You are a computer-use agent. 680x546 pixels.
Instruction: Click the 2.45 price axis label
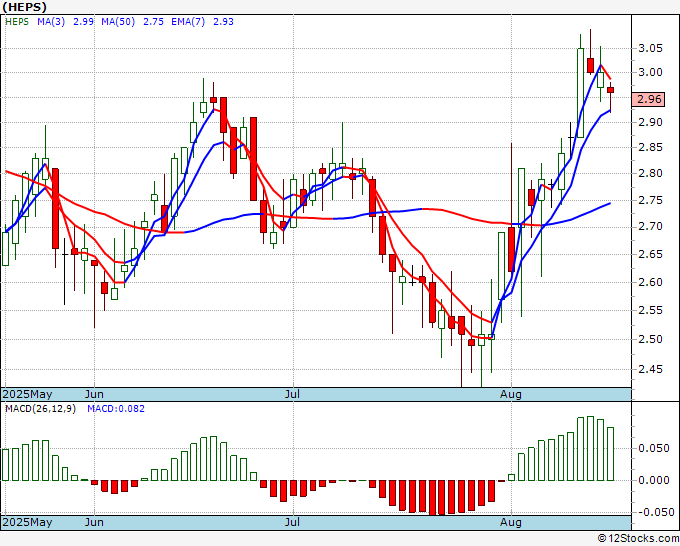point(651,369)
